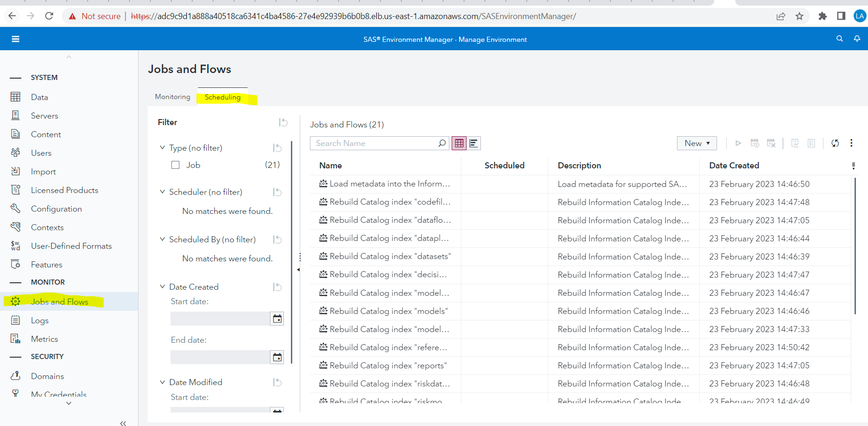Check the Job type filter checkbox

[x=175, y=165]
